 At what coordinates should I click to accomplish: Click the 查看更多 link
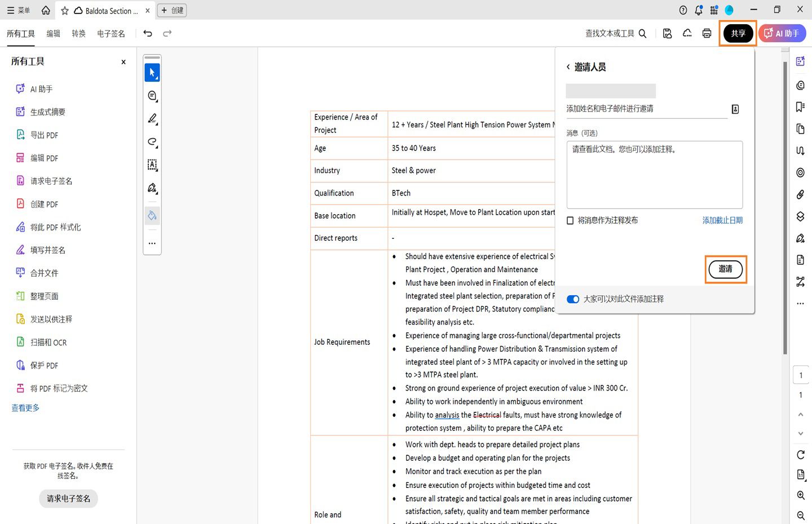25,408
